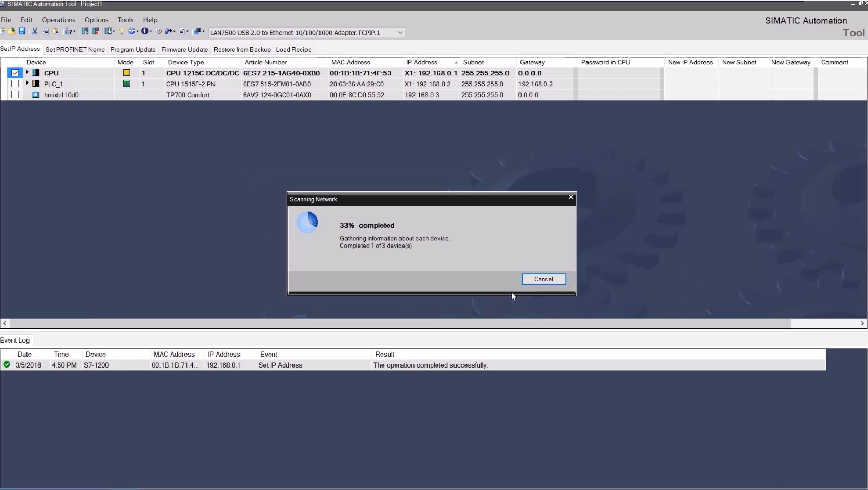
Task: Open the network adapter dropdown
Action: (400, 33)
